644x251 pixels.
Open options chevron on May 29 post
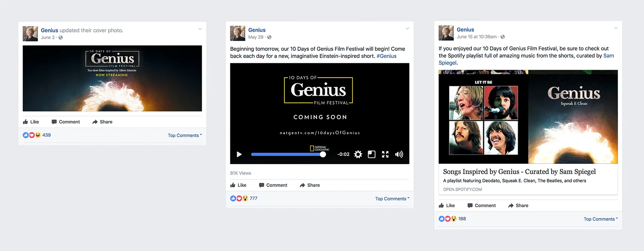tap(407, 28)
